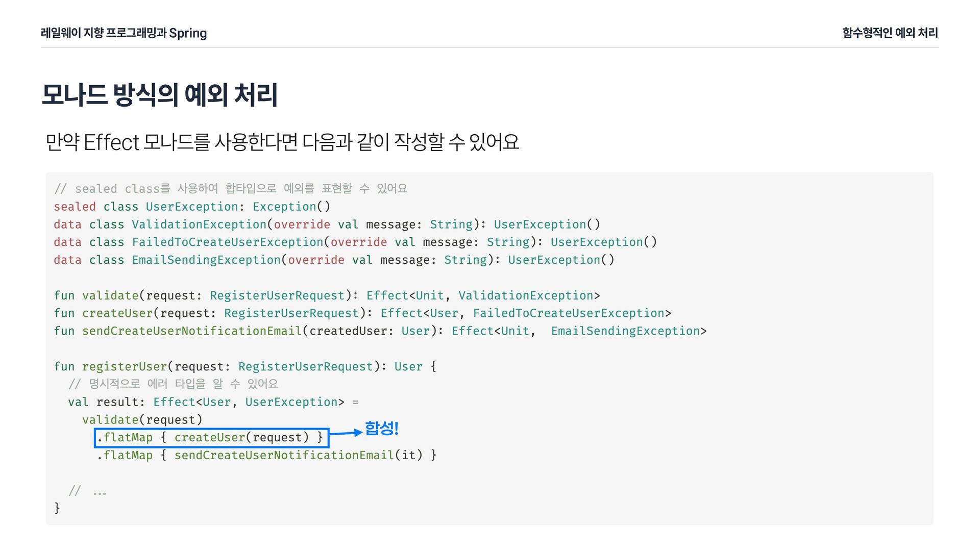Click the header text '함수형적인 예외 처리'
The image size is (980, 551).
[x=890, y=33]
